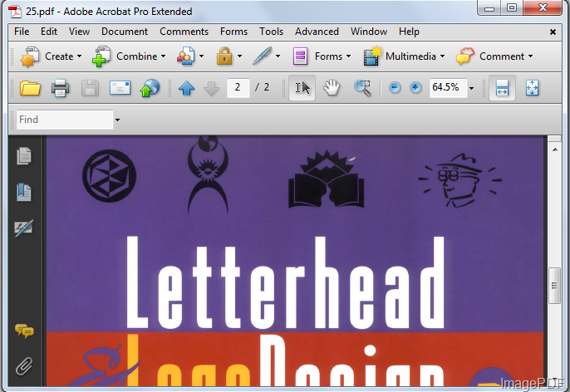Open the Comments panel icon
The image size is (570, 392).
coord(24,331)
